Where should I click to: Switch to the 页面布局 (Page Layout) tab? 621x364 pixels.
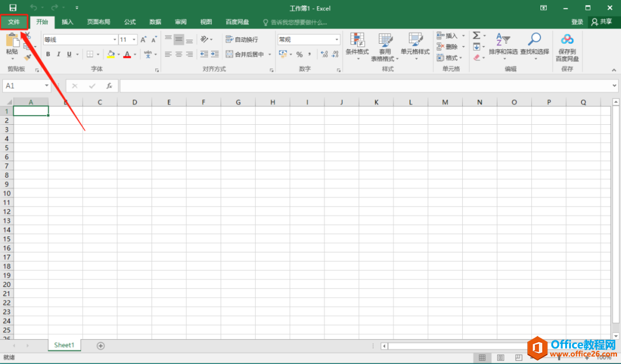[99, 22]
